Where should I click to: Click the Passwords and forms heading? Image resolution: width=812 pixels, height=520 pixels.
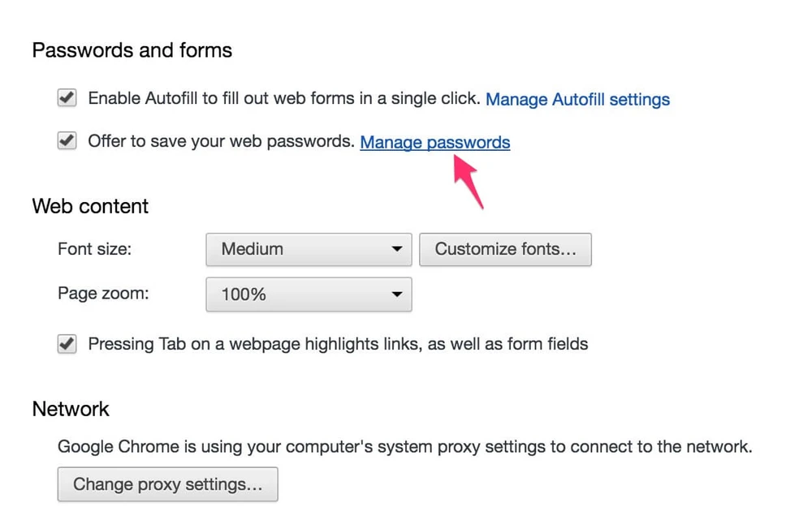[132, 50]
